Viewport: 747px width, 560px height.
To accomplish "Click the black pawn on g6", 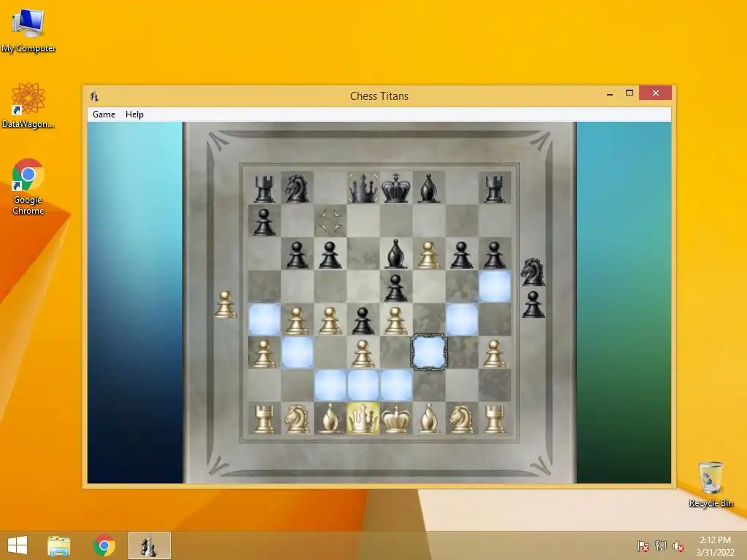I will pyautogui.click(x=461, y=254).
